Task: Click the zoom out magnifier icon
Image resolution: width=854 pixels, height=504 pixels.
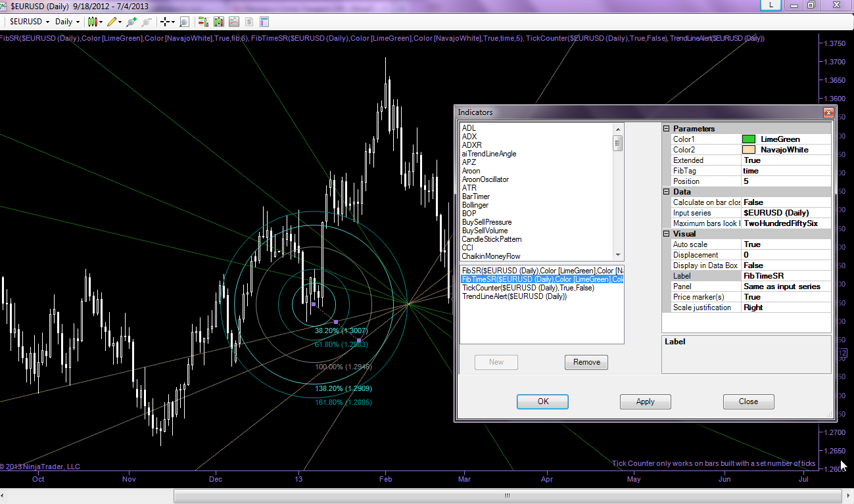Action: click(x=147, y=22)
